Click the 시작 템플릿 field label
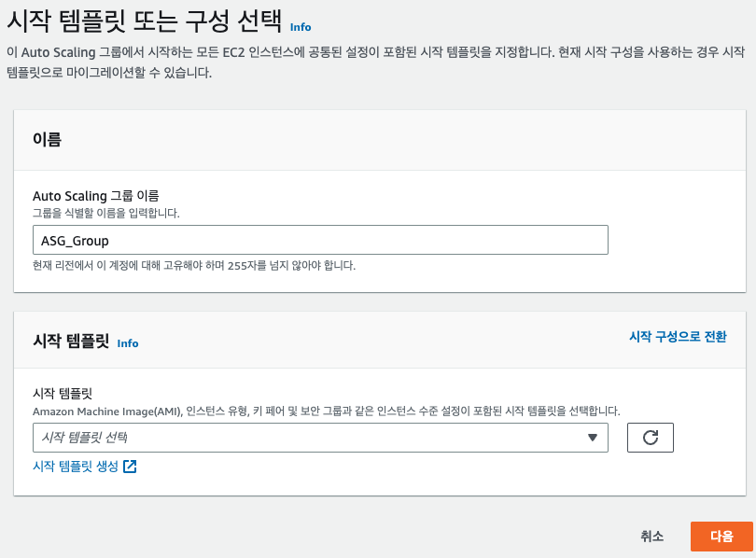 click(x=63, y=393)
